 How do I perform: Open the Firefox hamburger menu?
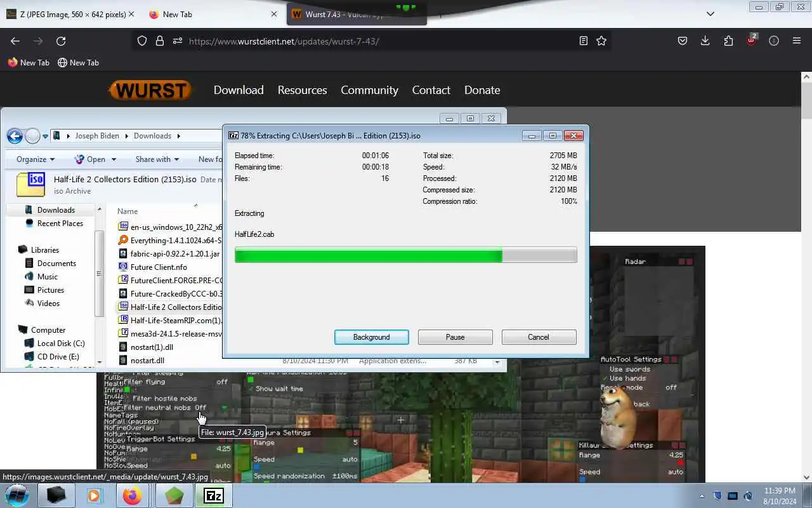797,41
